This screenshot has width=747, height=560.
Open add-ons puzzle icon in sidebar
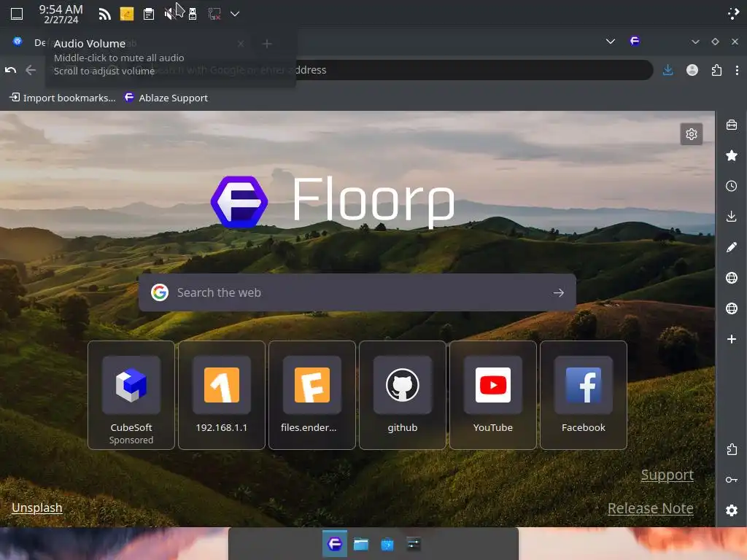(731, 449)
